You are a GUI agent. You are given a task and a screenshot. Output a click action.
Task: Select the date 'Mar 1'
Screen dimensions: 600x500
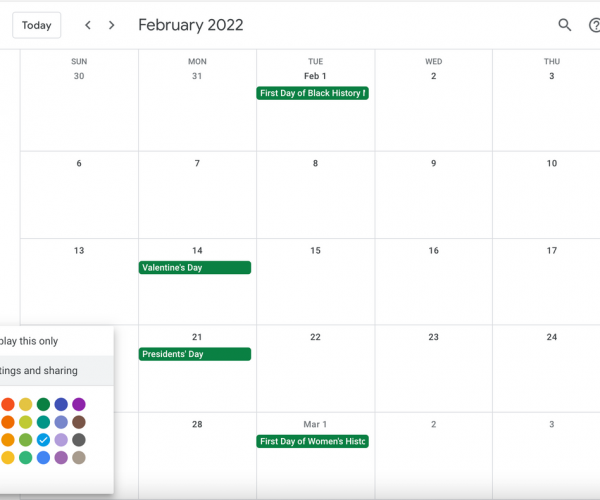coord(315,424)
